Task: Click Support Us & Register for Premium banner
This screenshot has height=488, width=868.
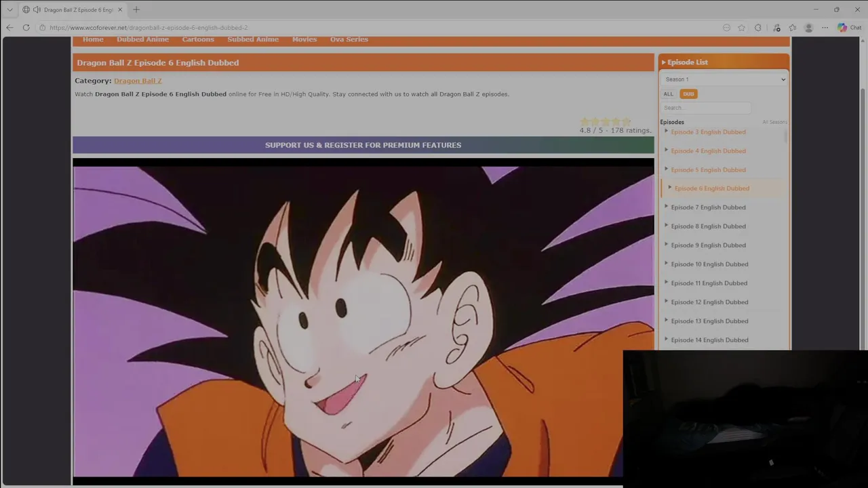Action: click(x=363, y=145)
